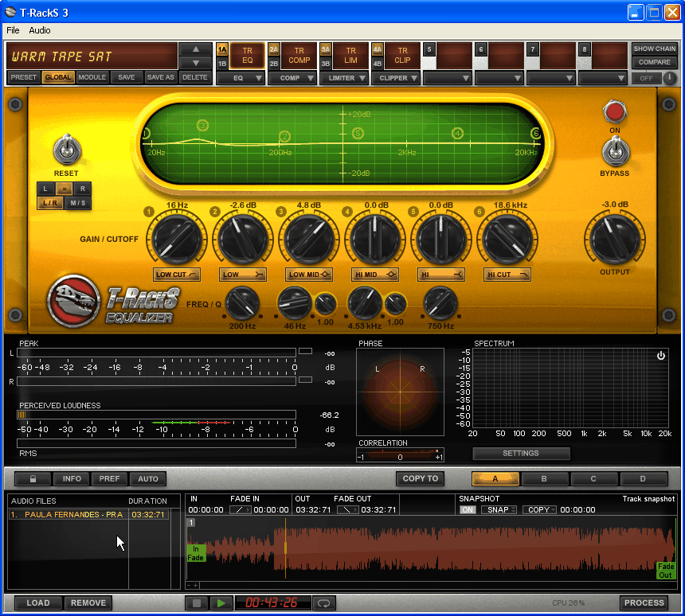The image size is (685, 616).
Task: Switch to M/S processing mode
Action: tap(78, 203)
